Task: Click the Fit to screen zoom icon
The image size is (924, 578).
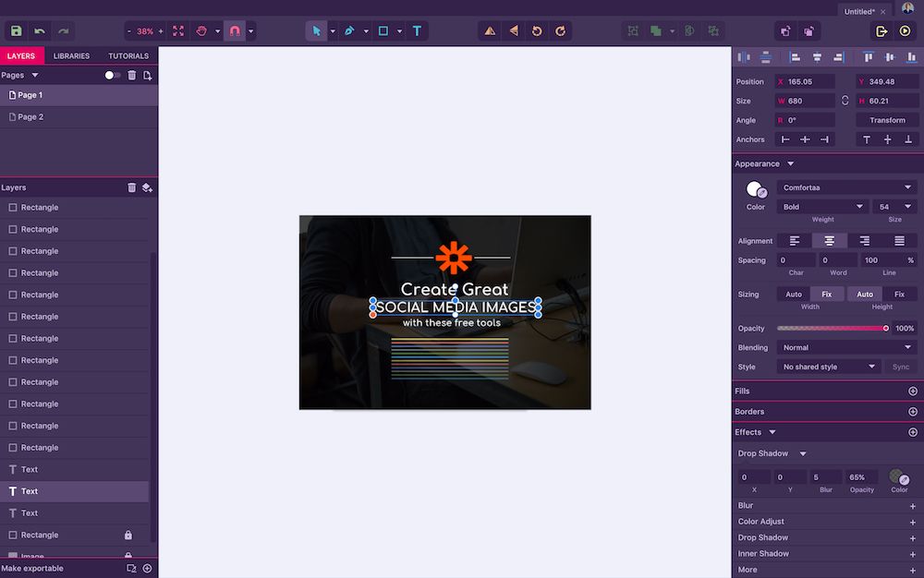Action: [178, 30]
